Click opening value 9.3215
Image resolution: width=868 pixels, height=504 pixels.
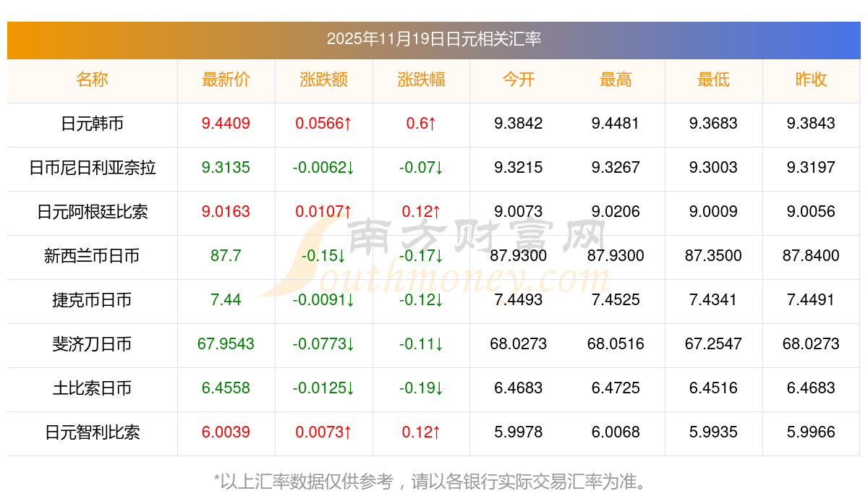pos(519,168)
